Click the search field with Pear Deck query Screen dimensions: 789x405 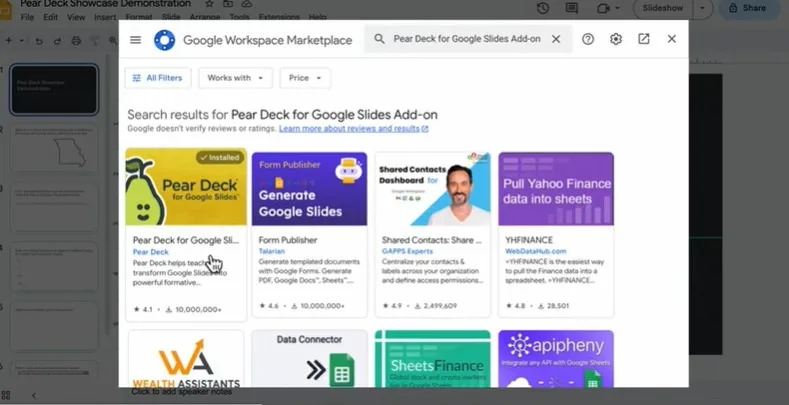[468, 39]
